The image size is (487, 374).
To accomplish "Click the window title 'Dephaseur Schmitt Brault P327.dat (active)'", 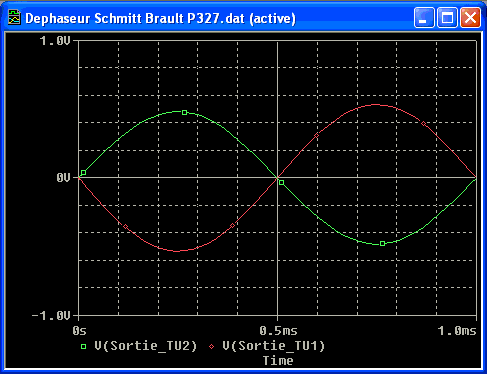I will pos(160,18).
